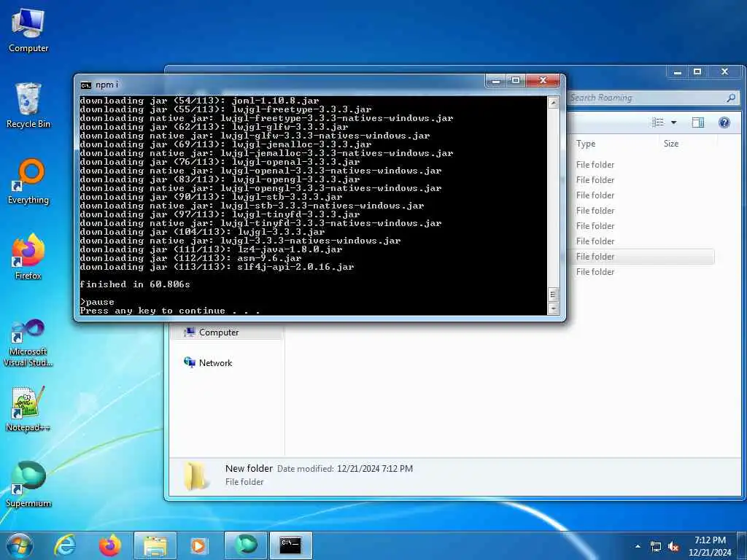This screenshot has width=747, height=560.
Task: Open the Explorer view options dropdown arrow
Action: point(673,122)
